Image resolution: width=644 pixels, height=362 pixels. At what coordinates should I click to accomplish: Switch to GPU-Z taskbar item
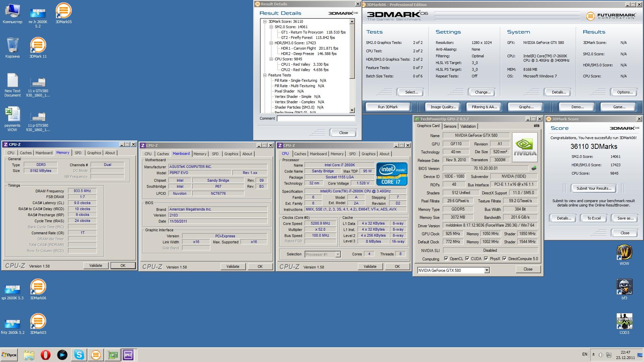pyautogui.click(x=113, y=355)
